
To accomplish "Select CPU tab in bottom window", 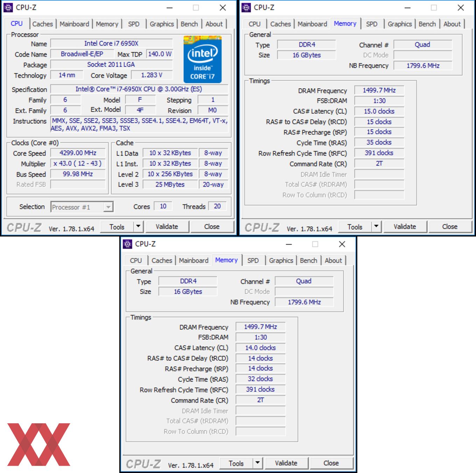I will tap(136, 260).
